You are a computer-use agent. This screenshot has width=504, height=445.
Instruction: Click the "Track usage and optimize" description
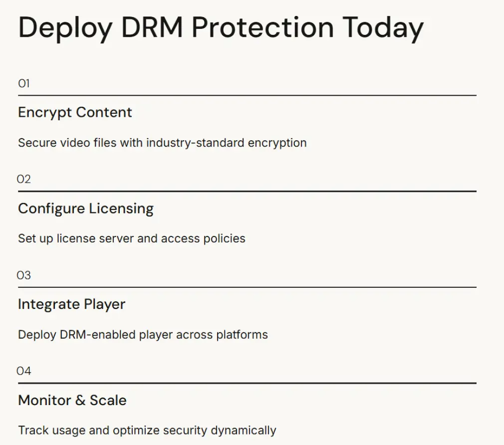pos(147,430)
